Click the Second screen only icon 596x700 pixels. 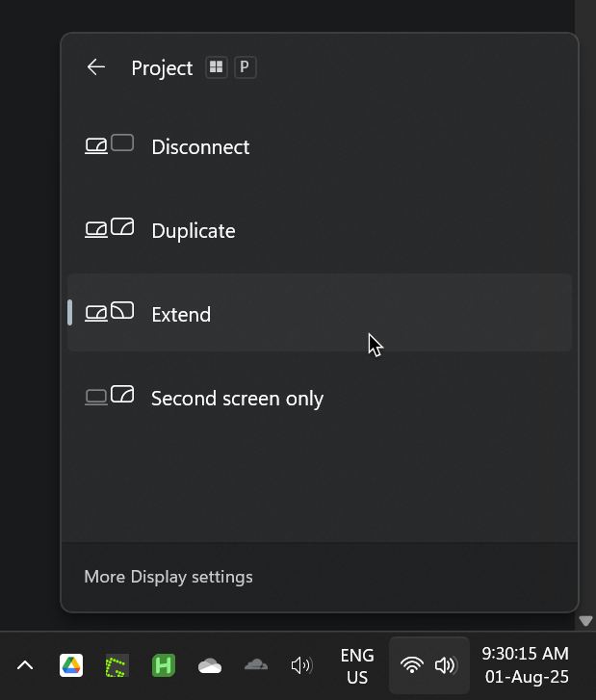(x=110, y=395)
